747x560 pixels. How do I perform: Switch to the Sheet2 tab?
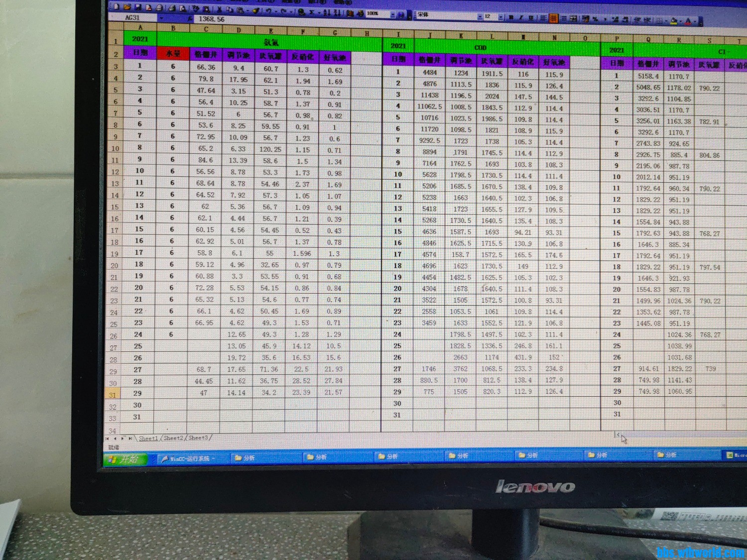(x=173, y=438)
